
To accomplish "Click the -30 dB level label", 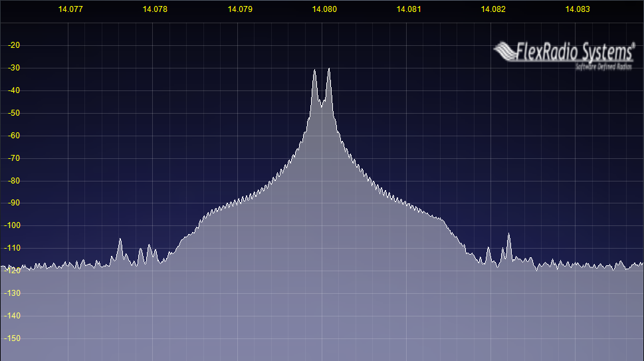I will point(13,68).
